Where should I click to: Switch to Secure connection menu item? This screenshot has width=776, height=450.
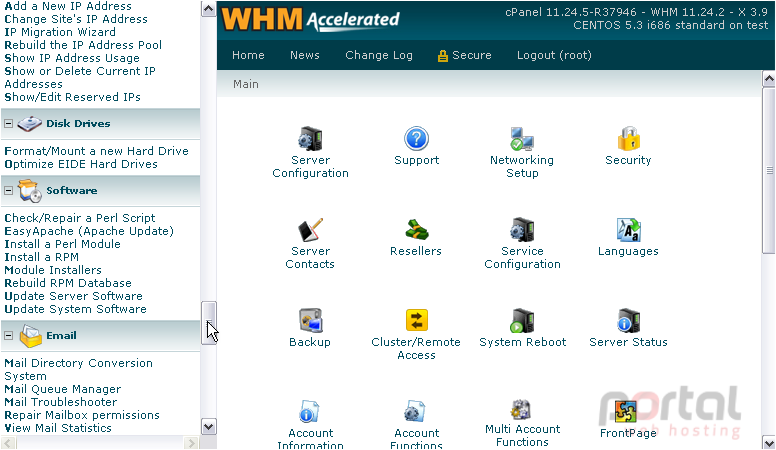click(465, 55)
